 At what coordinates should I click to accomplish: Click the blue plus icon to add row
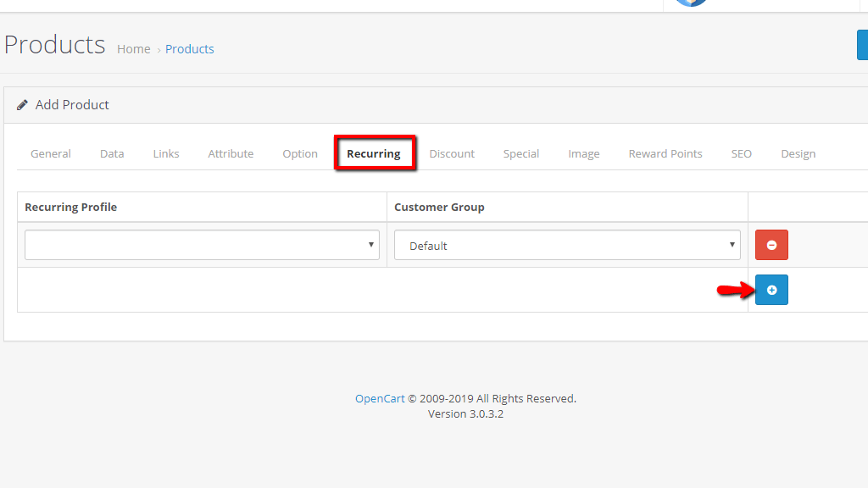pyautogui.click(x=771, y=290)
